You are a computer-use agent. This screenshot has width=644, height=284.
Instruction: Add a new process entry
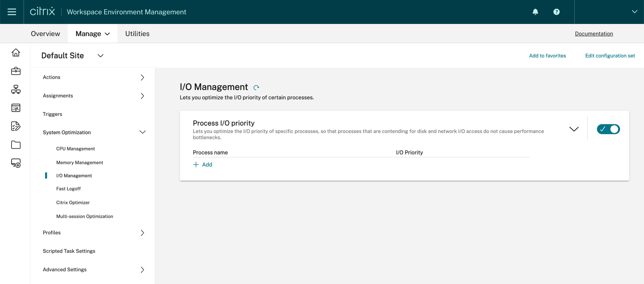click(203, 165)
